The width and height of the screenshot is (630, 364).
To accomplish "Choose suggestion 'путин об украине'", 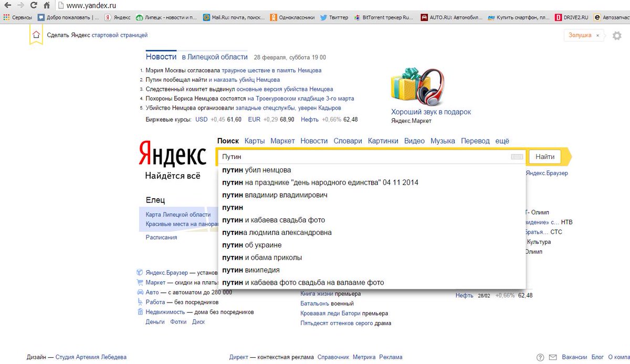I will pos(372,245).
